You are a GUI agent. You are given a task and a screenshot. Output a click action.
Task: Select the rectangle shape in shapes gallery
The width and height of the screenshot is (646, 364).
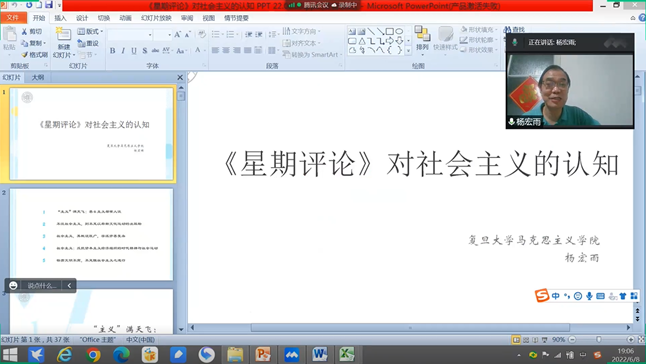(390, 31)
